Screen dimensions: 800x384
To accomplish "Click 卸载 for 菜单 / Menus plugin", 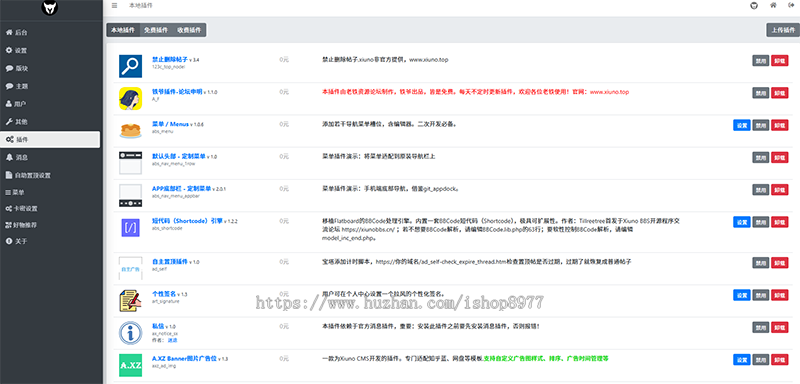I will point(780,125).
